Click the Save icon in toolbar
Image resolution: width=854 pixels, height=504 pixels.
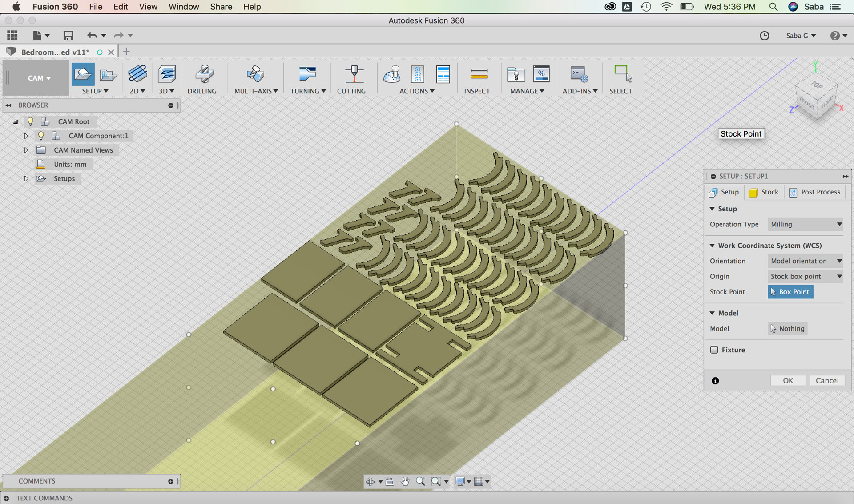coord(68,36)
